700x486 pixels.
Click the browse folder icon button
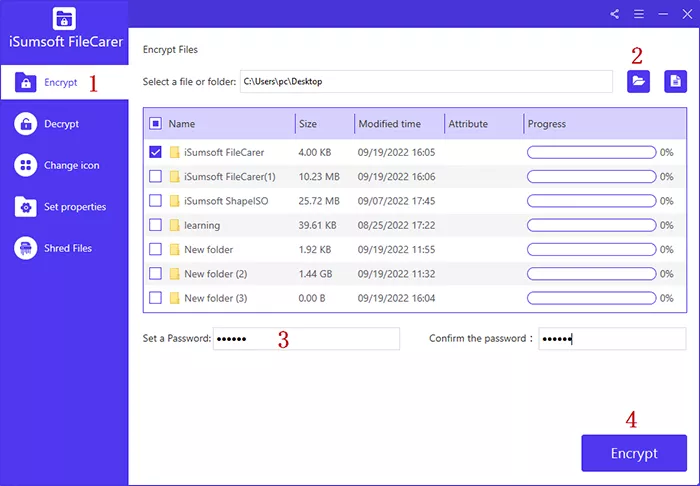point(638,81)
